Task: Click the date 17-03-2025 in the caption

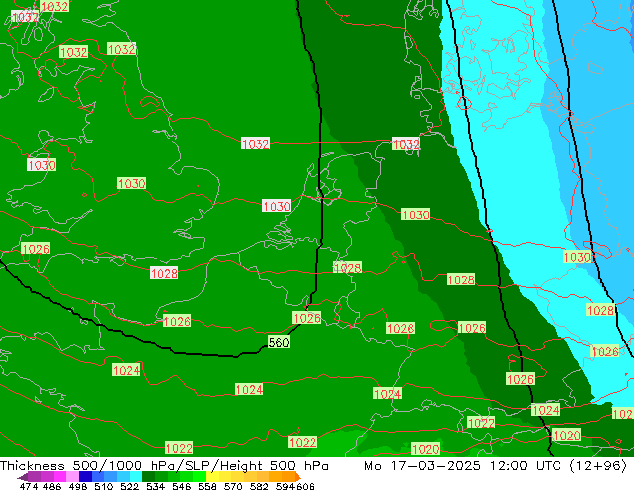Action: (435, 465)
